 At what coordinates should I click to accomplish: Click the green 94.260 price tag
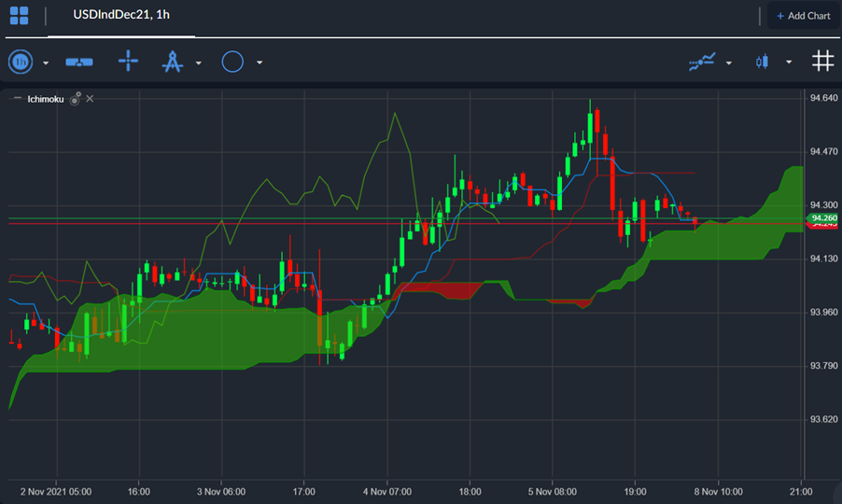[x=822, y=217]
